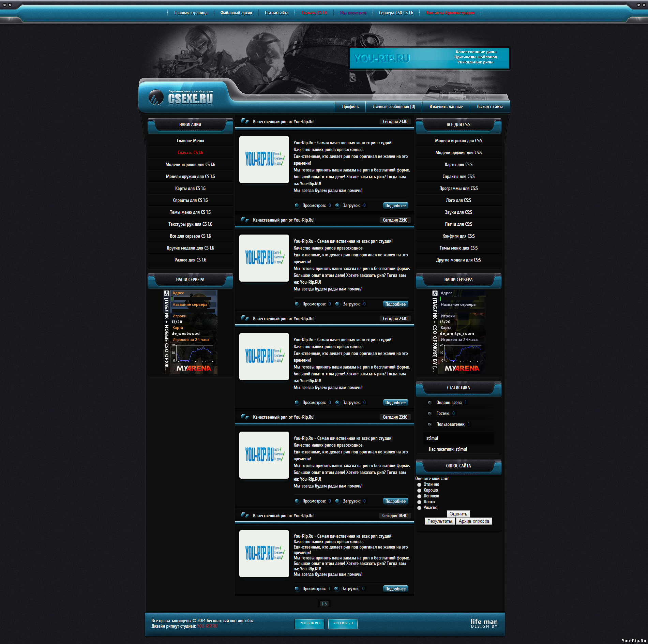Open 'Лого для CS:S' link
Image resolution: width=648 pixels, height=644 pixels.
click(x=458, y=200)
